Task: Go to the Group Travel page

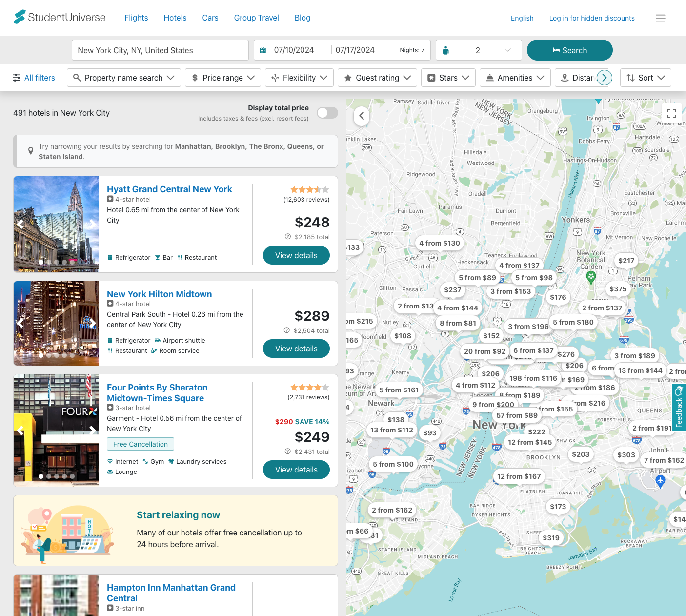Action: click(257, 18)
